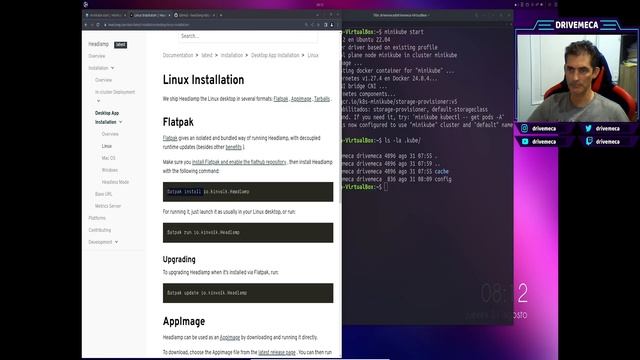Open AppImage link in AppImage paragraph
Viewport: 640px width, 360px height.
click(230, 338)
